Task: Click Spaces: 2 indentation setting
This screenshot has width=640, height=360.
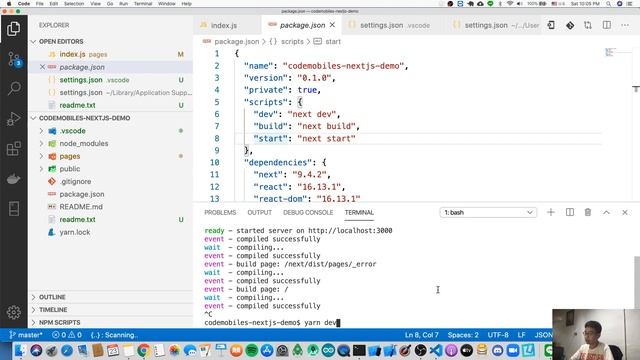Action: 463,335
